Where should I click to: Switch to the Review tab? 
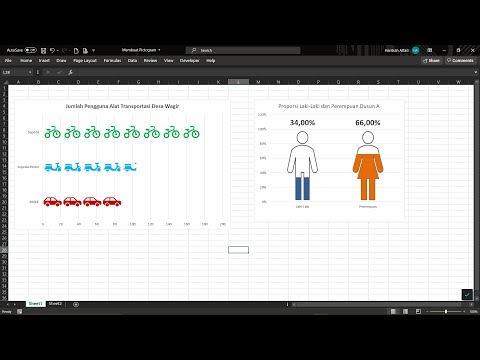coord(150,60)
